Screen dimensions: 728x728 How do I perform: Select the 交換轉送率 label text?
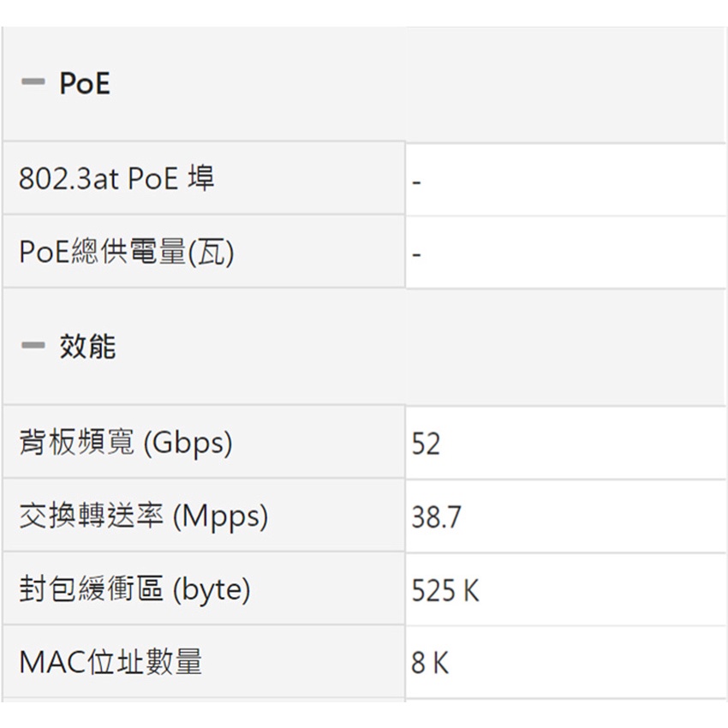coord(92,516)
